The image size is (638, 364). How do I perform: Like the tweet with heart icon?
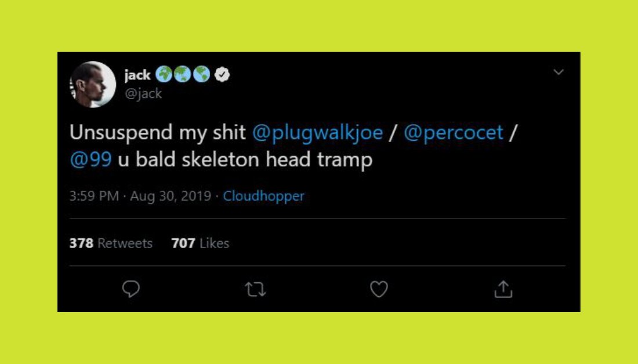(379, 289)
